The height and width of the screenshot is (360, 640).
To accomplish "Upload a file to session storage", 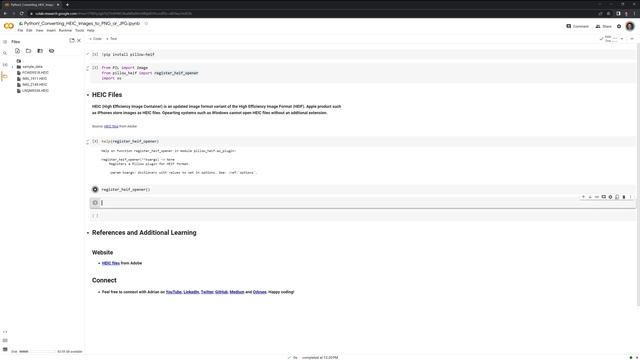I will click(17, 51).
